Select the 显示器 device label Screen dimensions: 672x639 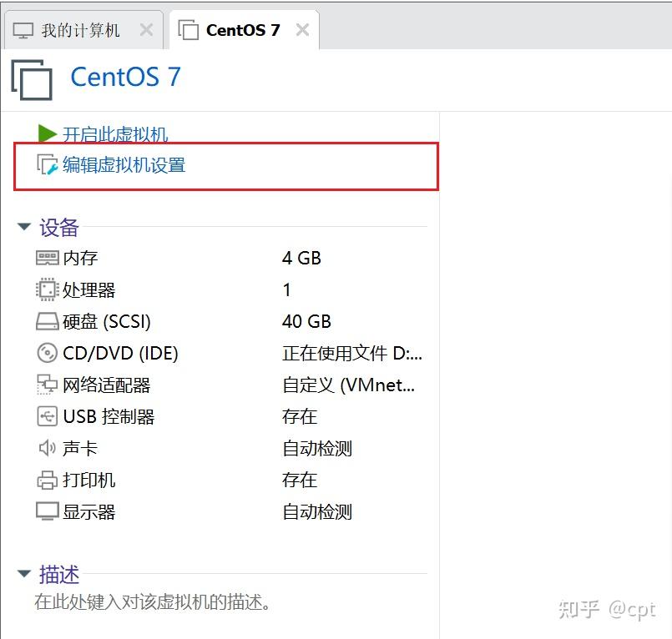(x=89, y=511)
